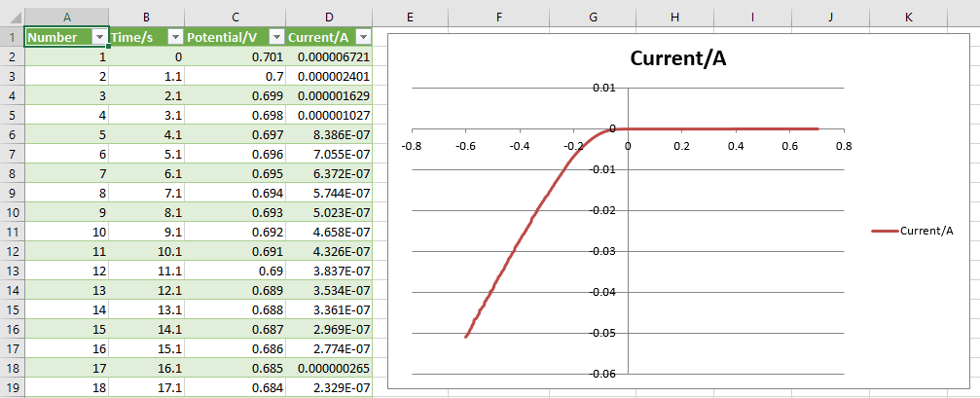Select cell containing 3.361E-07
This screenshot has width=980, height=398.
pos(328,309)
